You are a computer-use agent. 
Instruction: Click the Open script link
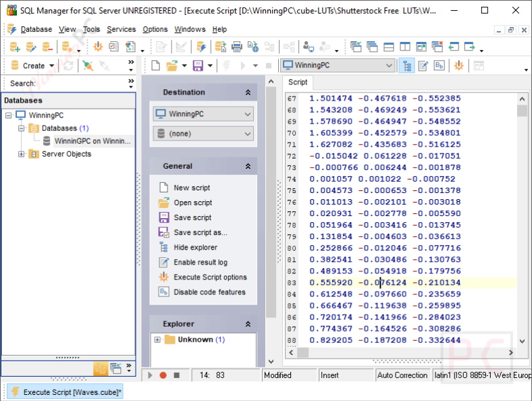192,203
